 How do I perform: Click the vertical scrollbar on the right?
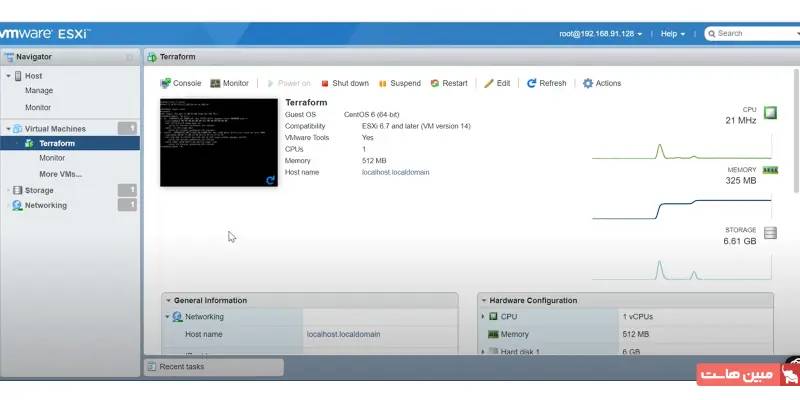tap(796, 131)
